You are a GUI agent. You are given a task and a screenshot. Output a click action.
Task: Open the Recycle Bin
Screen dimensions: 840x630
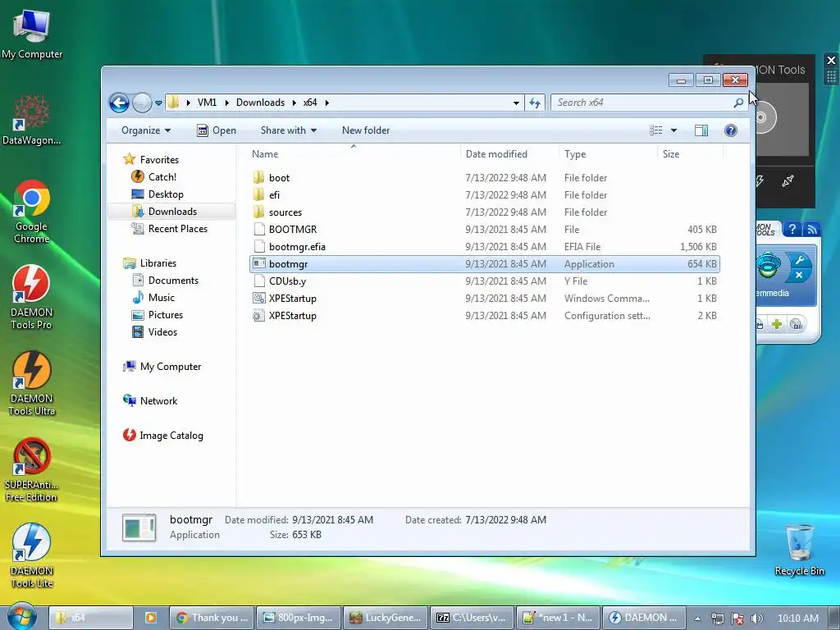799,550
